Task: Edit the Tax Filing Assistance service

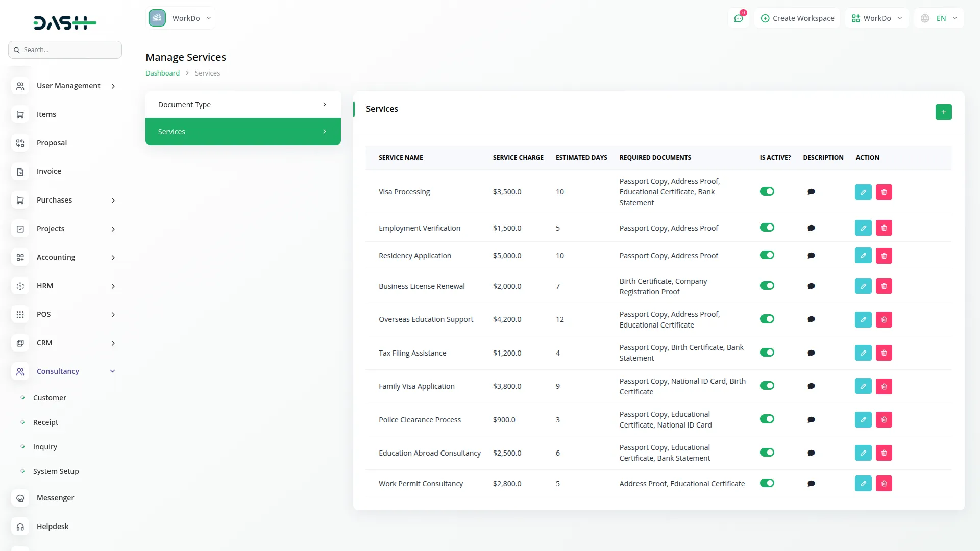Action: [863, 353]
